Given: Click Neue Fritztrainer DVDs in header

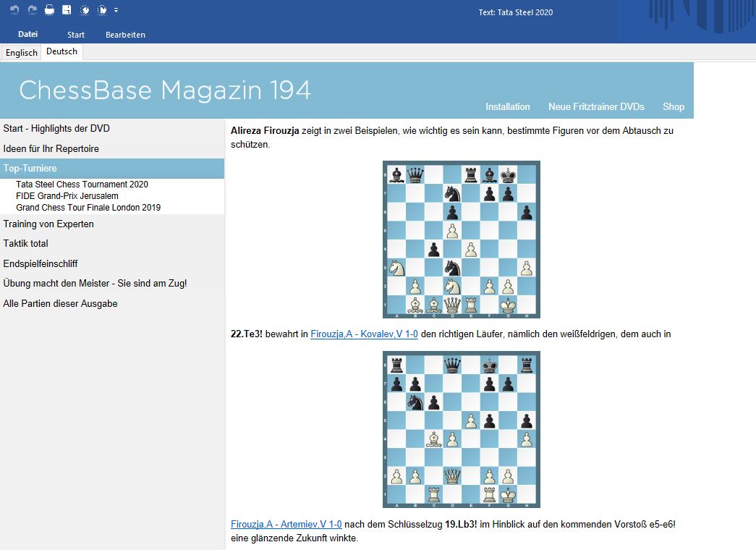Looking at the screenshot, I should click(x=596, y=106).
